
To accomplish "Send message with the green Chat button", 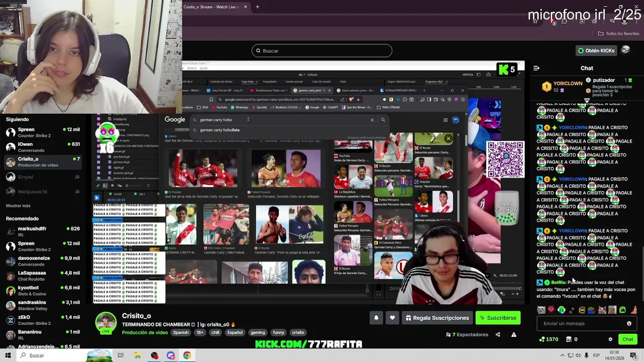I will click(x=627, y=339).
